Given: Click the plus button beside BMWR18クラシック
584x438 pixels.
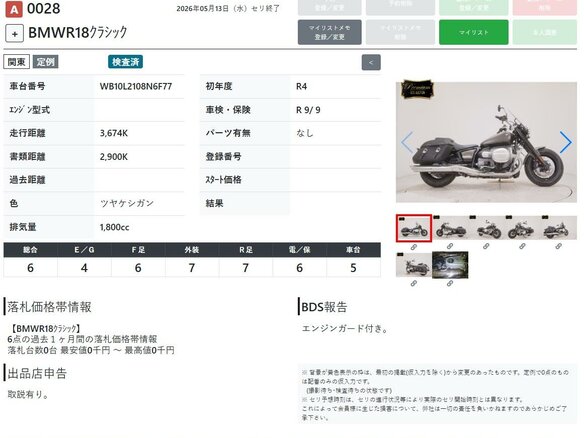Looking at the screenshot, I should coord(15,34).
